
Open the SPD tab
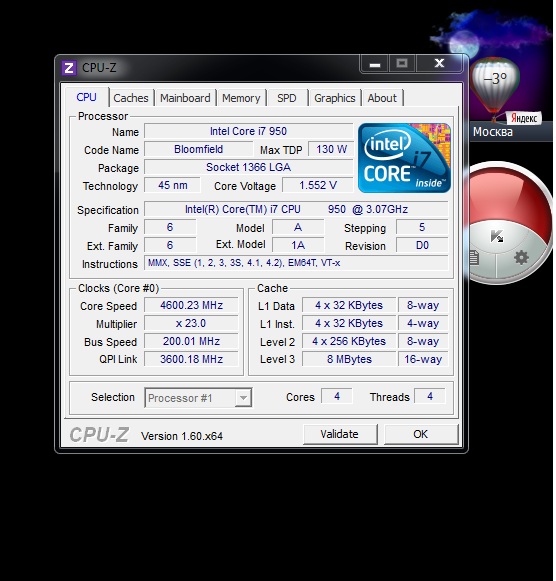pos(287,98)
